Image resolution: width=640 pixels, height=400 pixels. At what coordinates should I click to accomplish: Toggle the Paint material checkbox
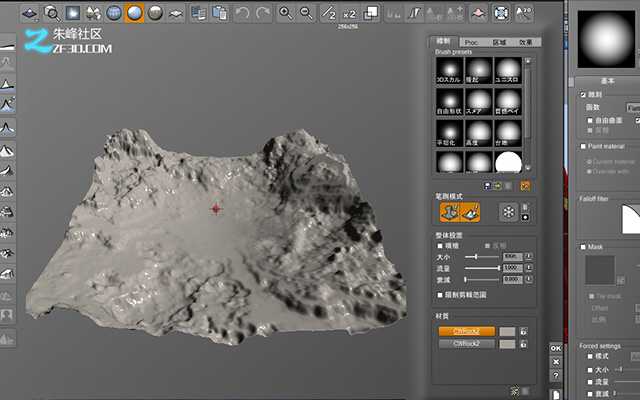pos(583,146)
